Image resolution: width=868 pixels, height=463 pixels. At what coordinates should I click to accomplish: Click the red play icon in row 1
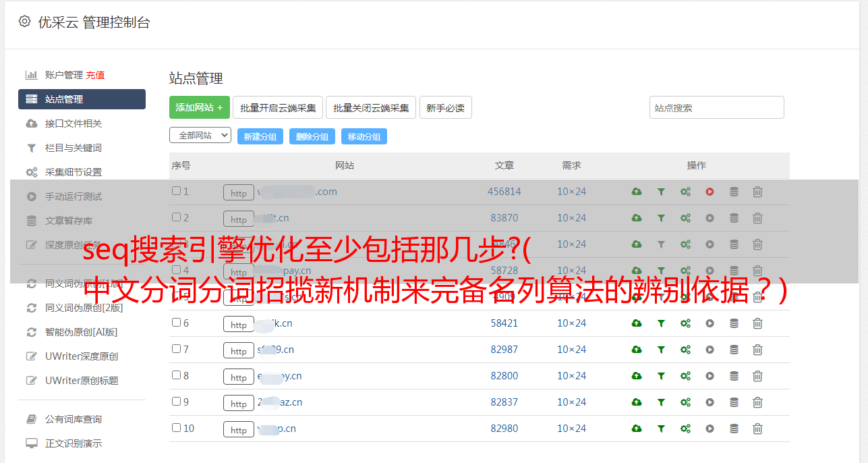tap(710, 192)
